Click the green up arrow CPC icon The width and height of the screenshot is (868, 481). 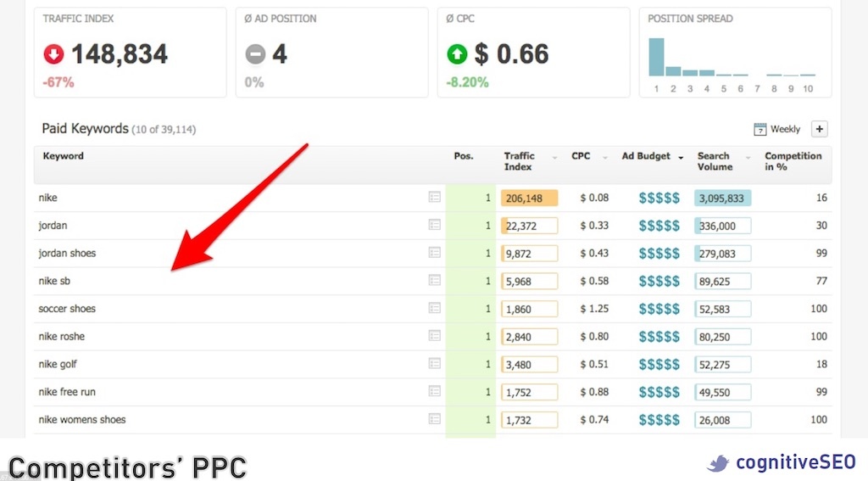(457, 55)
